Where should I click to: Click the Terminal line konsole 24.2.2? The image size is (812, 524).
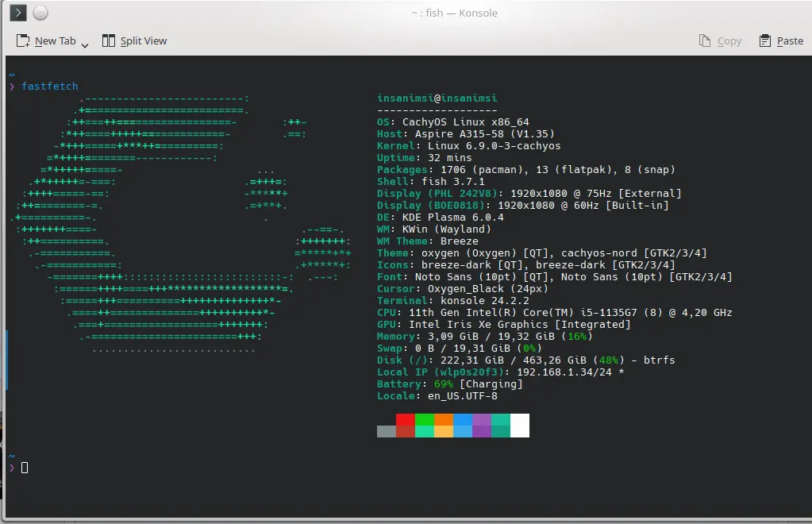(x=453, y=300)
